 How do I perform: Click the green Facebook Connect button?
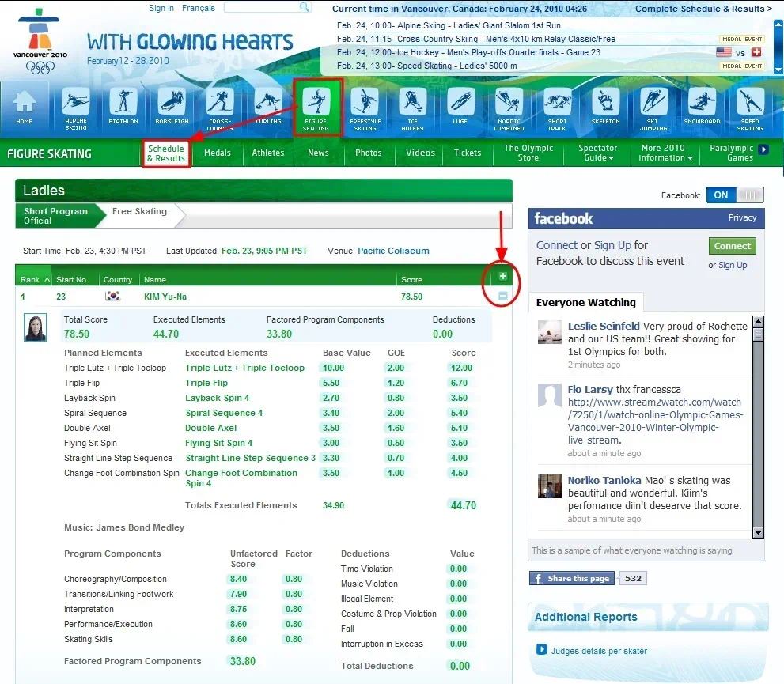732,246
